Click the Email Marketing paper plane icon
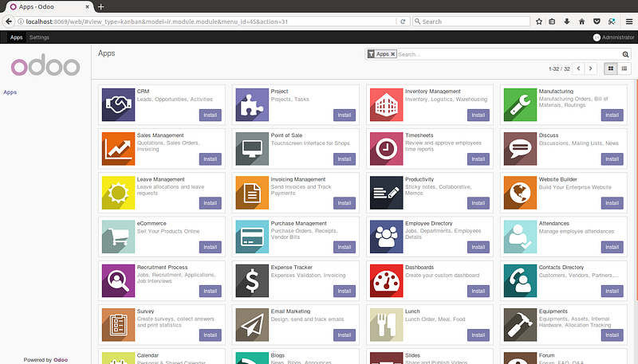This screenshot has width=638, height=364. 252,325
